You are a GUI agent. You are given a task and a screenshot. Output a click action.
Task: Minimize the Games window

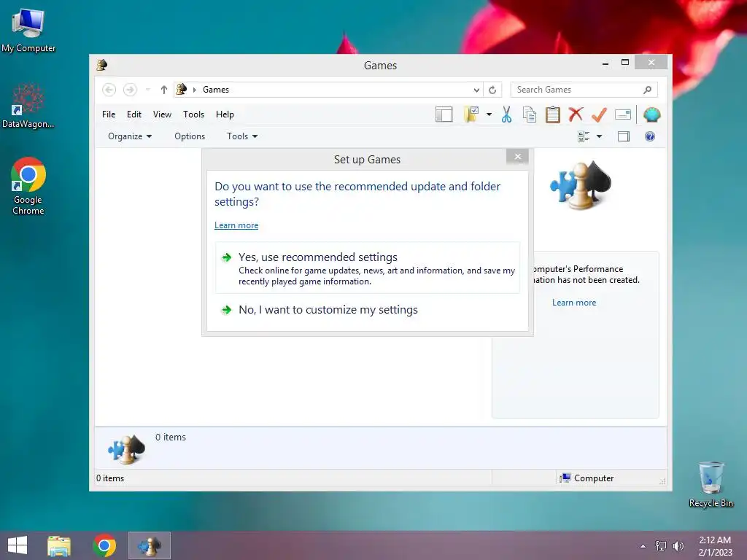605,63
